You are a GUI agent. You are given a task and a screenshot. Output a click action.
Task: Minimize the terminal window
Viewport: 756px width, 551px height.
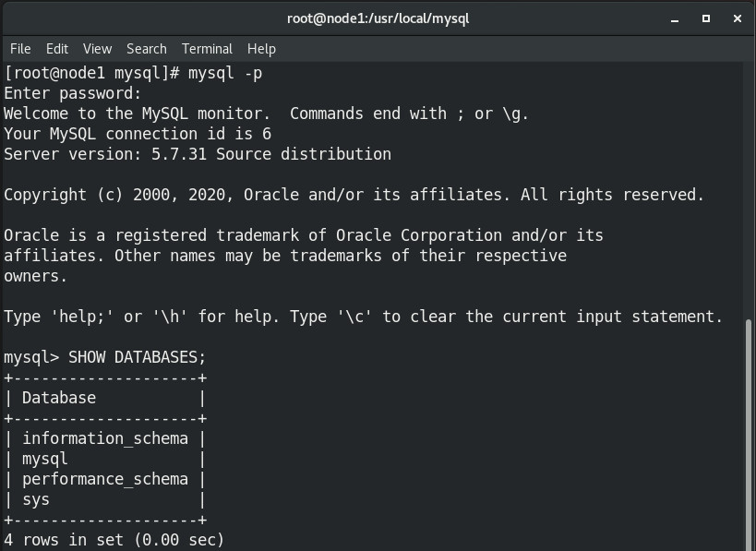(675, 18)
